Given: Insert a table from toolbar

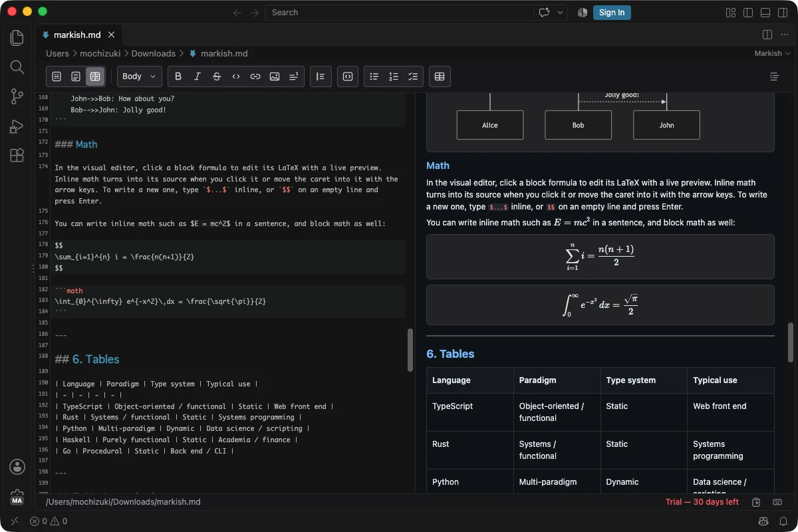Looking at the screenshot, I should (x=440, y=76).
